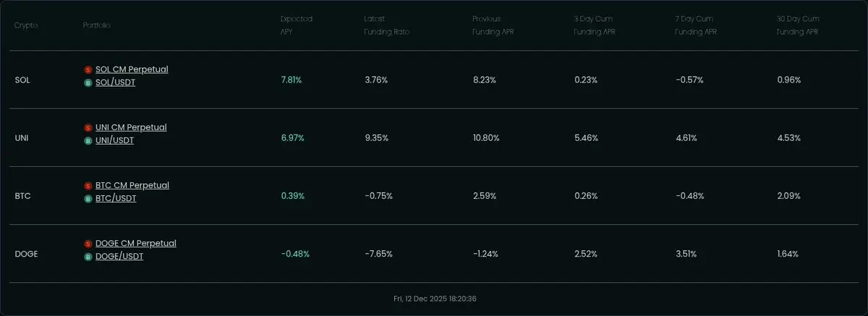
Task: Open the BTC CM Perpetual link
Action: click(x=132, y=186)
